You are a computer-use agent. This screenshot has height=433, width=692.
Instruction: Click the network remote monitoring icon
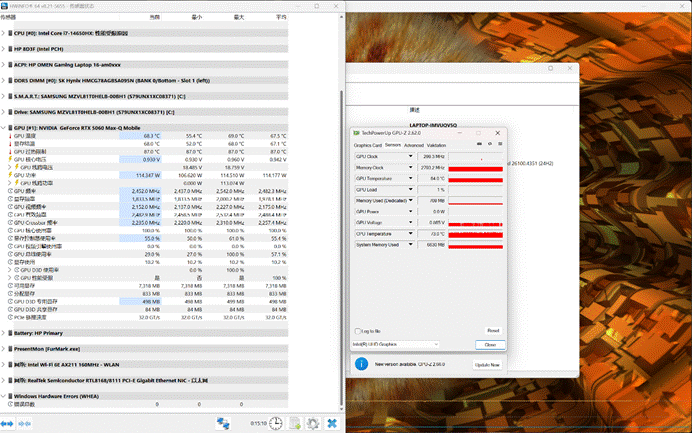223,423
